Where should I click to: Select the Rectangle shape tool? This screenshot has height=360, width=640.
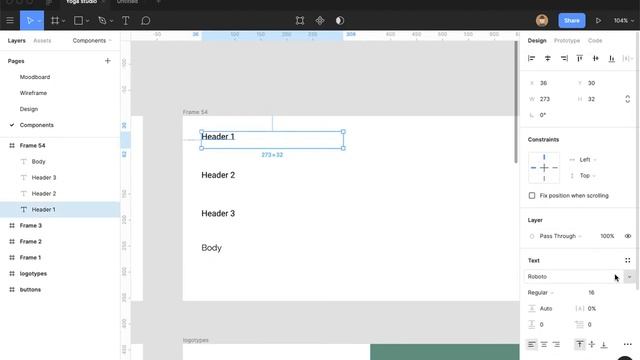point(78,20)
